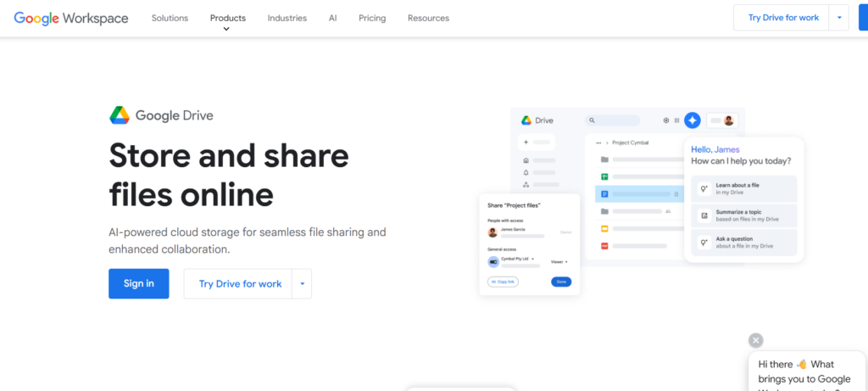Click the magnifier icon in Drive search

tap(593, 120)
